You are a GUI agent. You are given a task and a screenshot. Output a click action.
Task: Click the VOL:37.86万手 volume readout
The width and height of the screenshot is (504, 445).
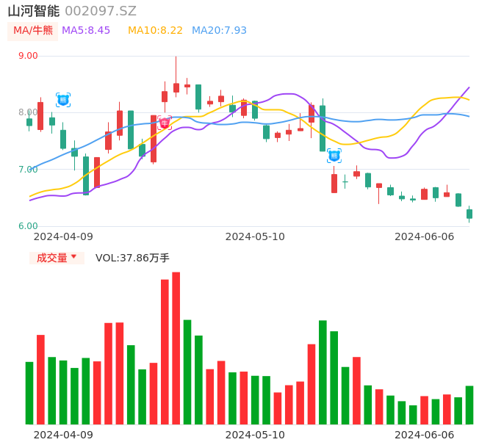(x=132, y=258)
